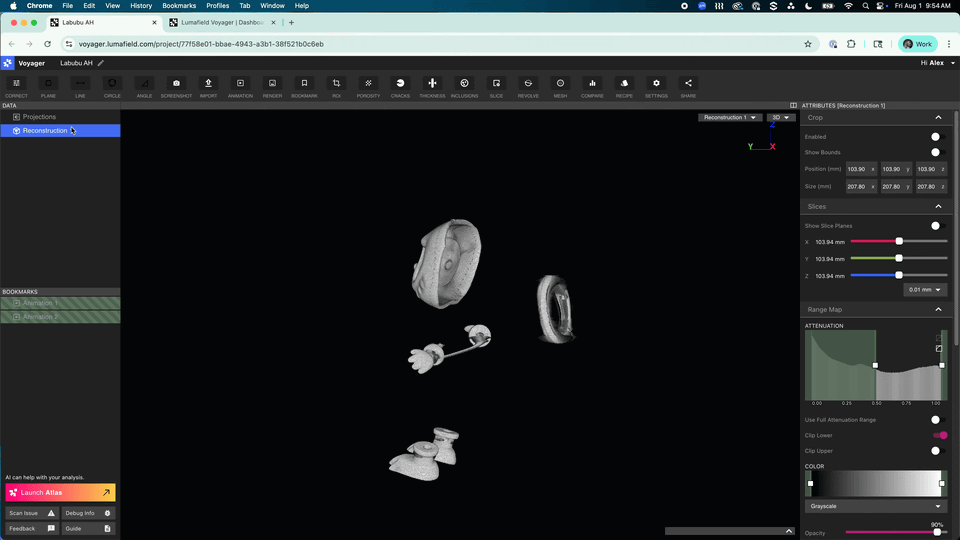The width and height of the screenshot is (960, 540).
Task: Select the Porosity analysis tool
Action: coord(368,87)
